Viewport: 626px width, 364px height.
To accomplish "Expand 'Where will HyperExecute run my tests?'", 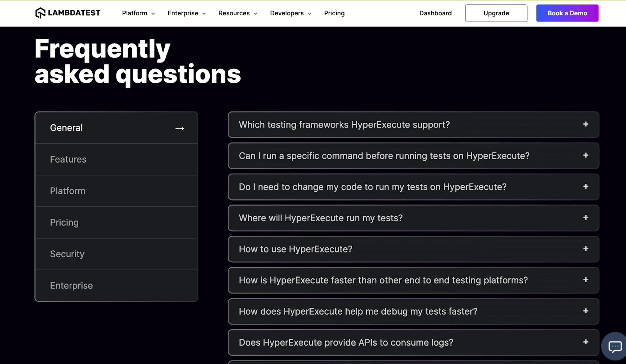I will click(413, 218).
